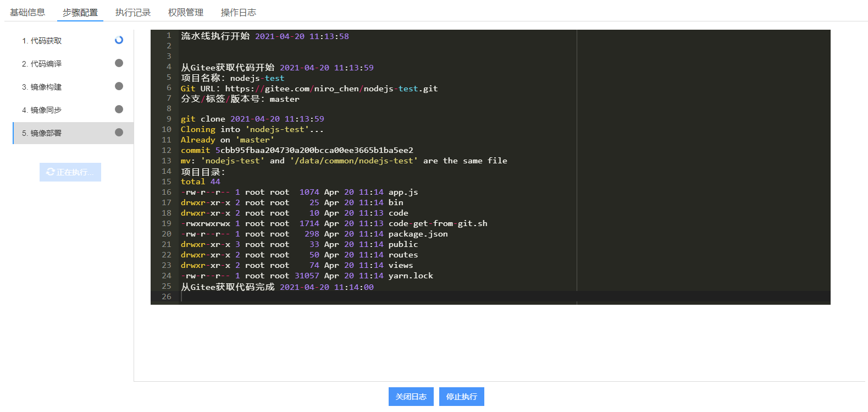
Task: Select step 4. 镜像同步
Action: [73, 110]
